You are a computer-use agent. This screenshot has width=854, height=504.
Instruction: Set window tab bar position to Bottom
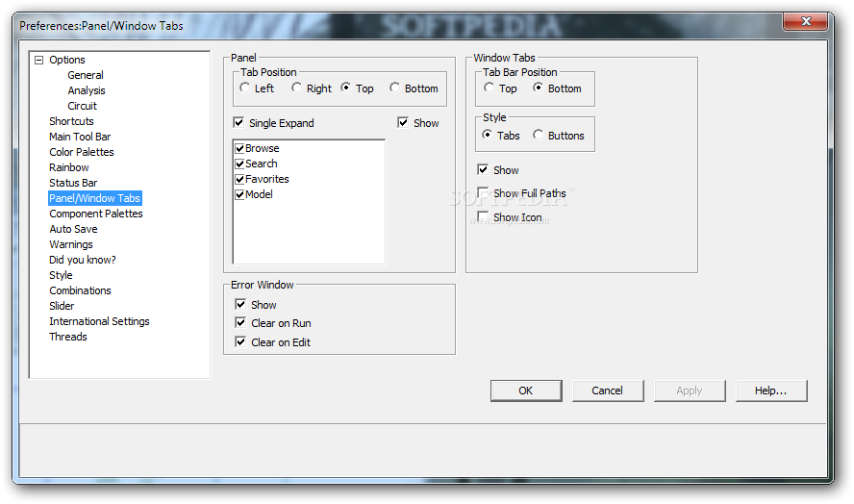click(x=539, y=88)
